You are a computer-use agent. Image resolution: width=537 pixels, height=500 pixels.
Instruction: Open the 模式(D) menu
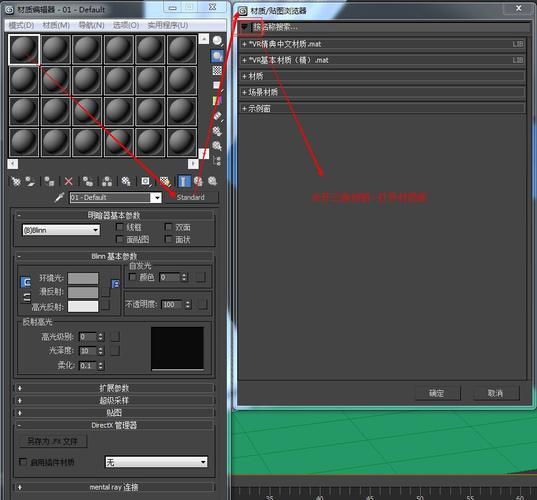21,25
